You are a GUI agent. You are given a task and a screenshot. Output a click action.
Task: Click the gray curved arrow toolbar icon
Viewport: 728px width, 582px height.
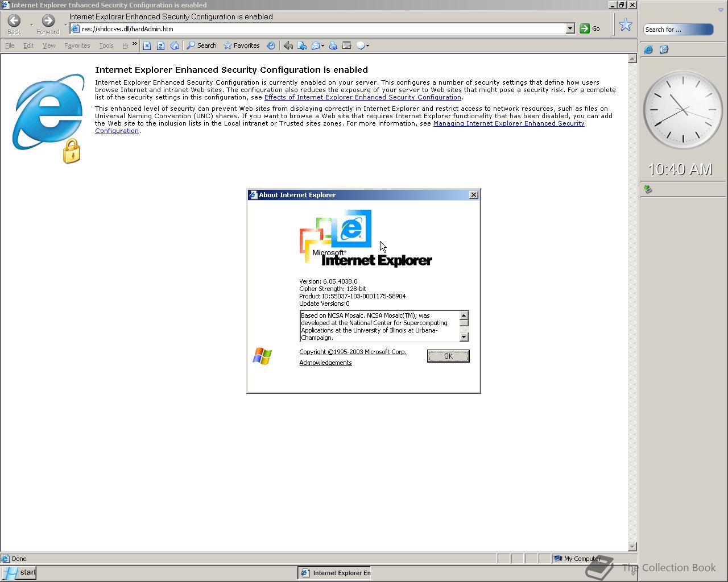coord(288,45)
